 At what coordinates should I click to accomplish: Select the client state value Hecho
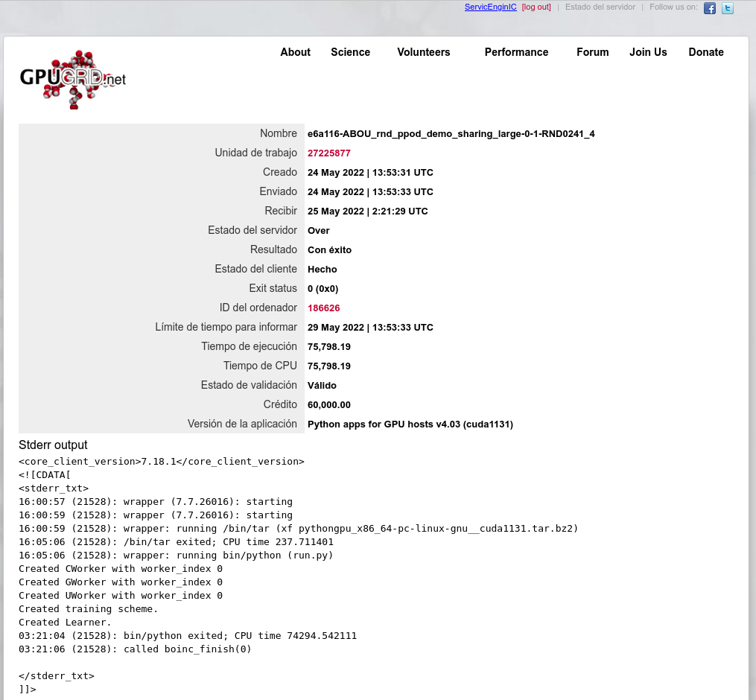coord(322,269)
